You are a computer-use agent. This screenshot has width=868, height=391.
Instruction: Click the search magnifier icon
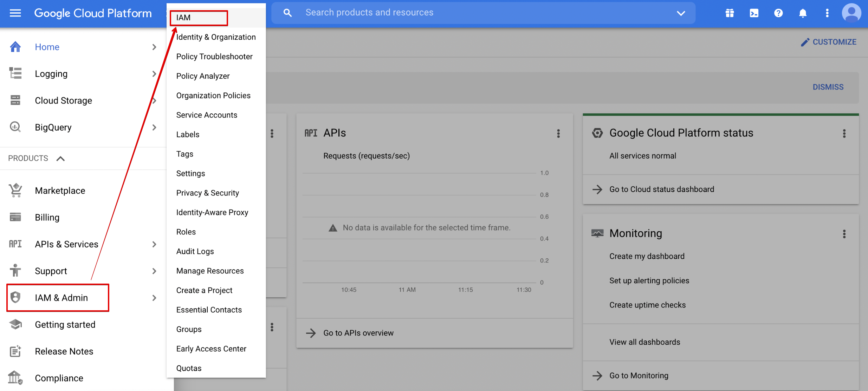coord(287,13)
